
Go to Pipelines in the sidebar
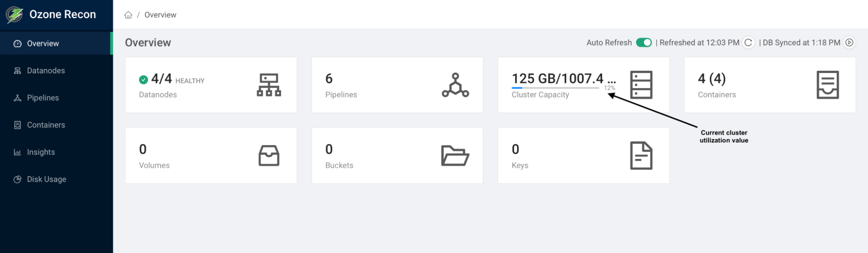pyautogui.click(x=43, y=98)
